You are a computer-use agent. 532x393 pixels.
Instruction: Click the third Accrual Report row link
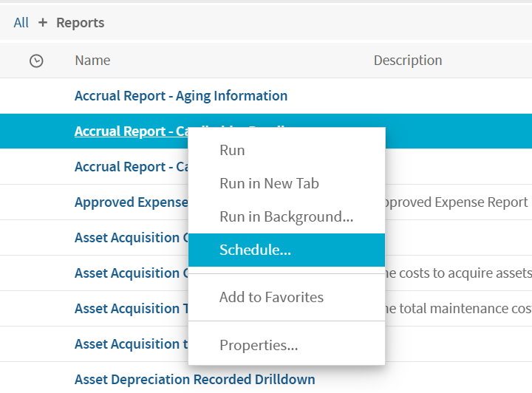click(x=130, y=167)
